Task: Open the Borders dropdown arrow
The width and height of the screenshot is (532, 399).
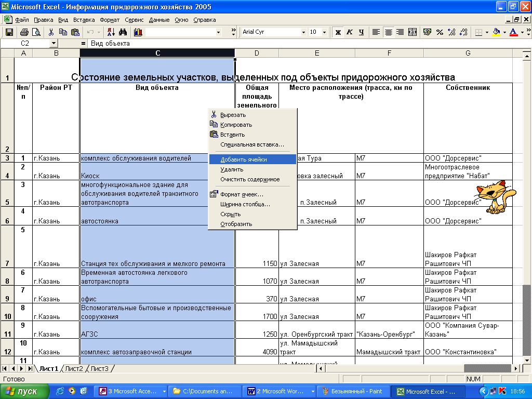Action: (x=487, y=32)
